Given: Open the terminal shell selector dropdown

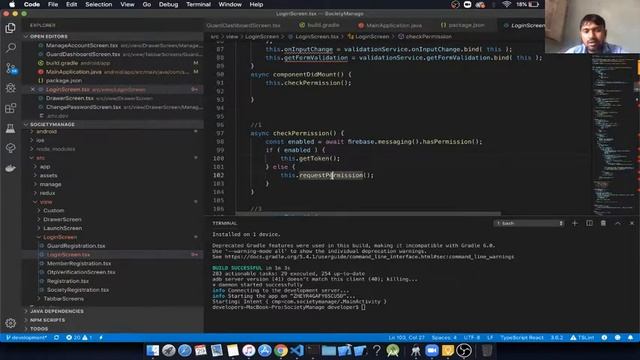Looking at the screenshot, I should 529,223.
